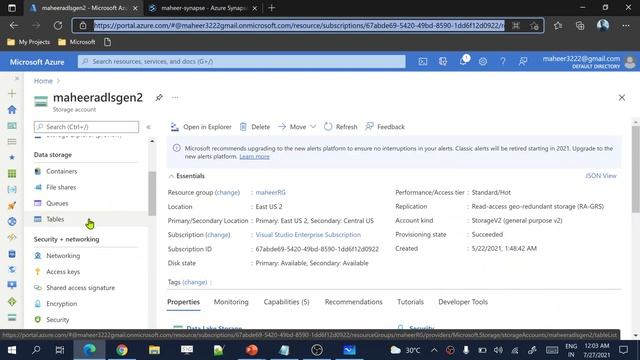
Task: Open Azure Cloud Shell icon in header
Action: coord(423,62)
